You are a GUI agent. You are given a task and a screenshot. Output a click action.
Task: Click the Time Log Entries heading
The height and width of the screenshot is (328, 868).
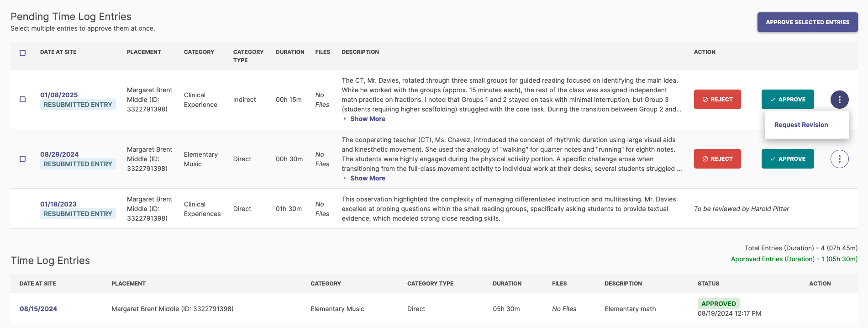point(50,260)
